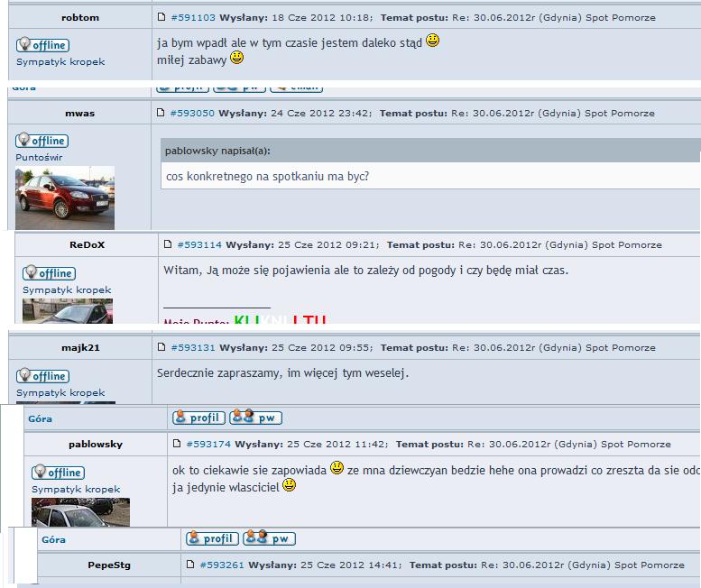Click ReDoX's offline status badge
The height and width of the screenshot is (588, 701).
click(49, 273)
